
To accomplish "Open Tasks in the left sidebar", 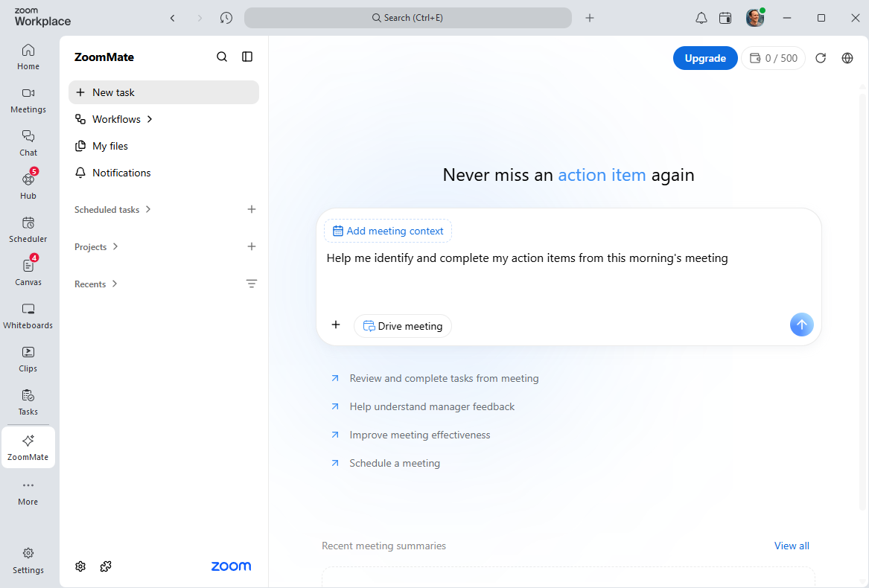I will pos(28,403).
